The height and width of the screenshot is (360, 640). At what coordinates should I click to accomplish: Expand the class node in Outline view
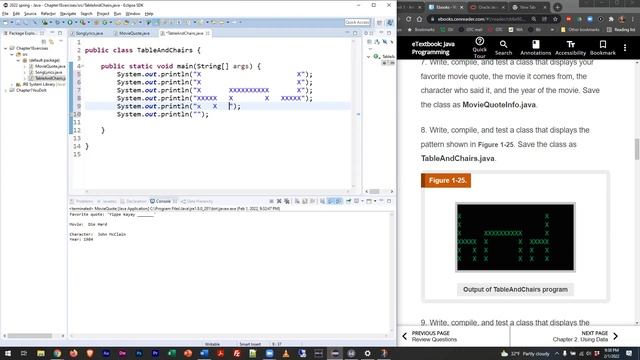coord(369,57)
